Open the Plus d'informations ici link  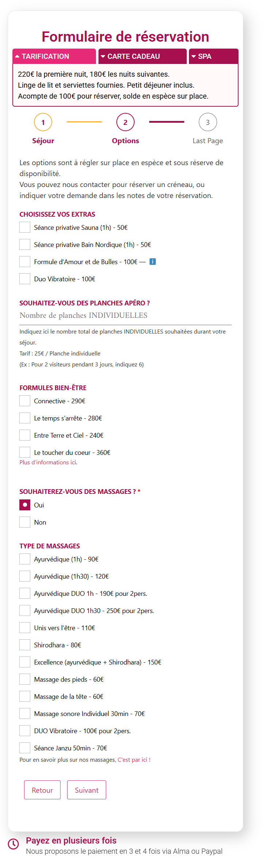click(48, 462)
